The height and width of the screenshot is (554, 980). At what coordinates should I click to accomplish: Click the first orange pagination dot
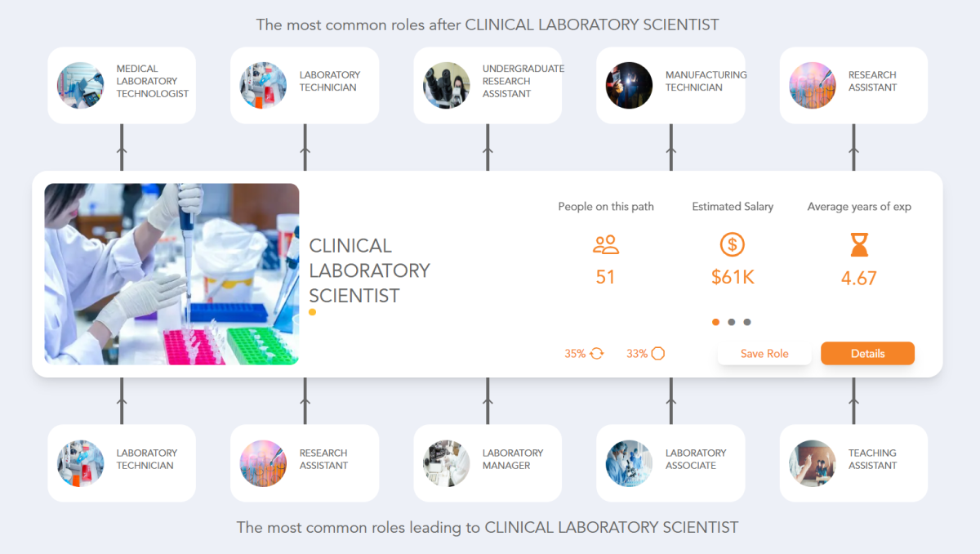[x=715, y=322]
